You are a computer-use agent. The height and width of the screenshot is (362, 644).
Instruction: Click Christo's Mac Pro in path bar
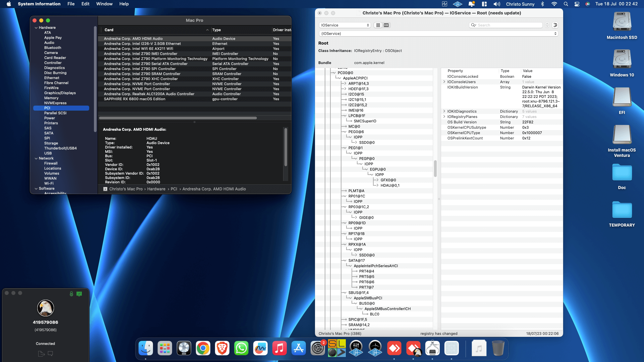point(126,189)
